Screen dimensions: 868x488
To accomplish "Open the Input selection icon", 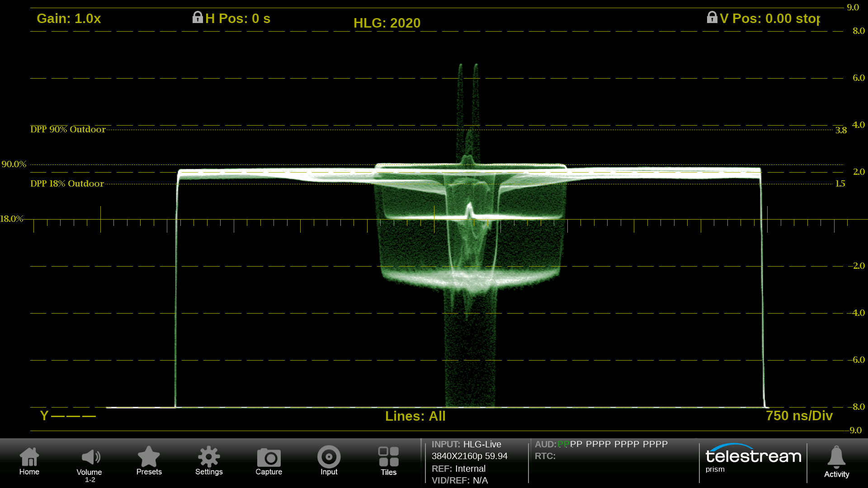I will coord(329,457).
